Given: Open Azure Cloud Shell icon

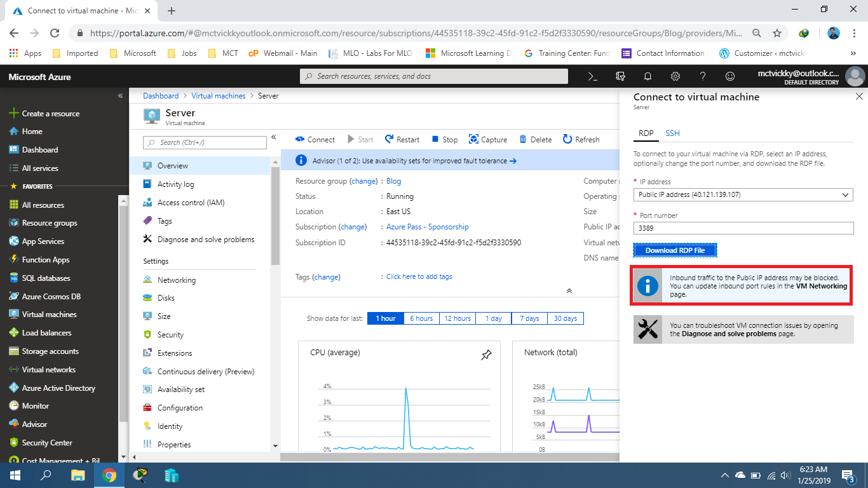Looking at the screenshot, I should (592, 76).
